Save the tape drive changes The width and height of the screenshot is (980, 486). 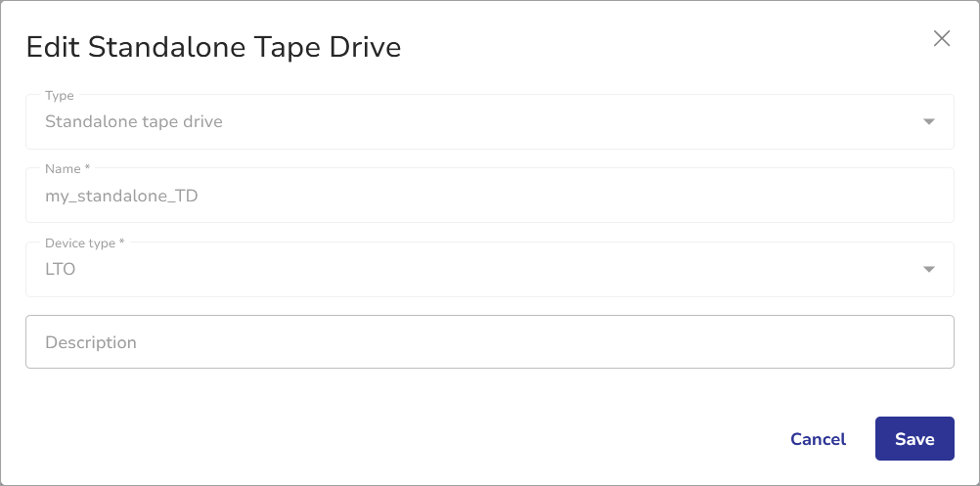[914, 439]
